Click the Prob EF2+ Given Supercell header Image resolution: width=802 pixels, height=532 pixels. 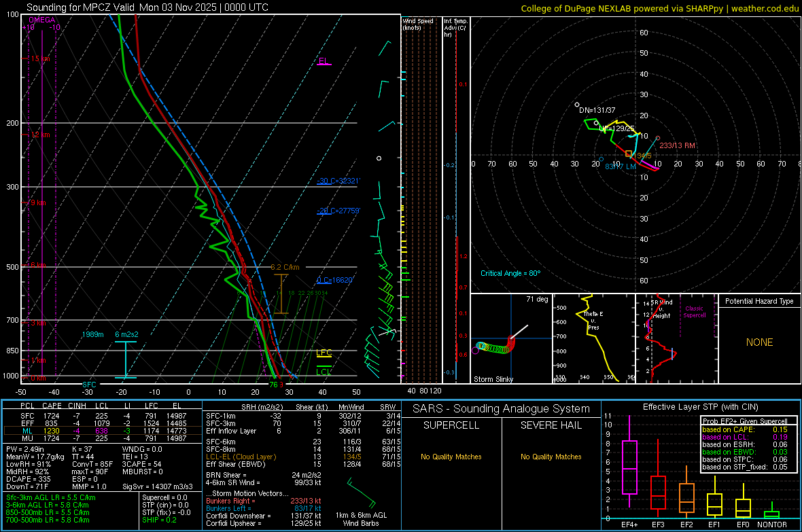click(x=745, y=421)
